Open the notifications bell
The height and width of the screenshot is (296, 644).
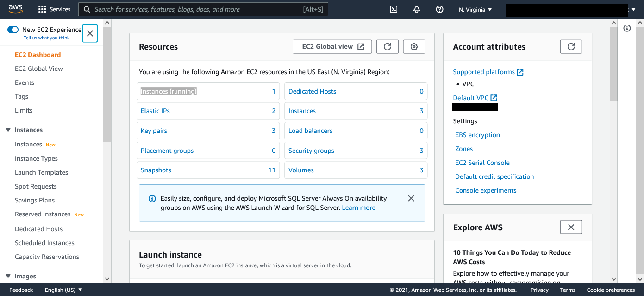click(x=417, y=9)
